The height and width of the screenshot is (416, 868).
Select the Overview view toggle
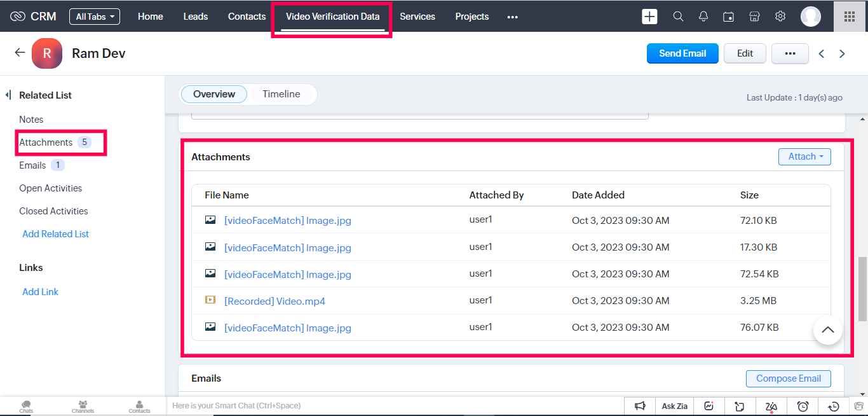(x=214, y=94)
